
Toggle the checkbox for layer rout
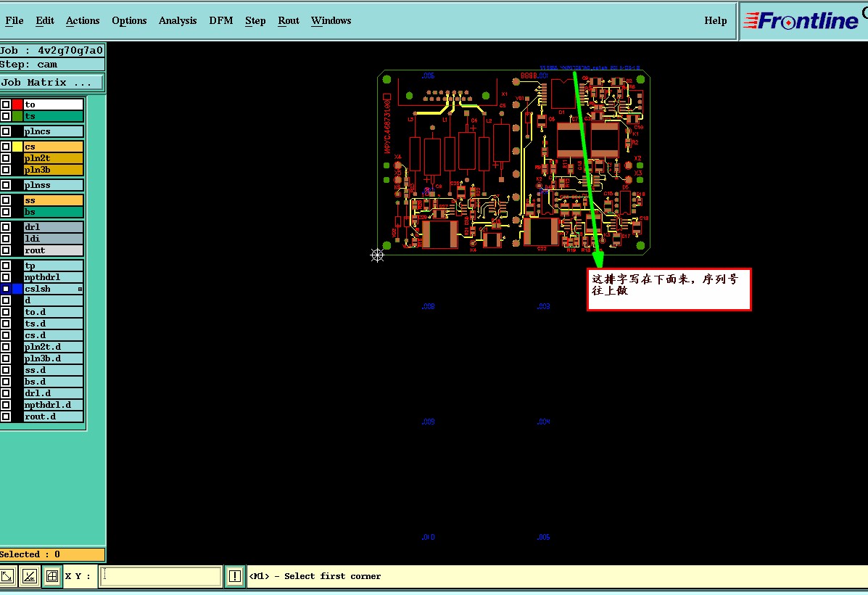[x=6, y=250]
